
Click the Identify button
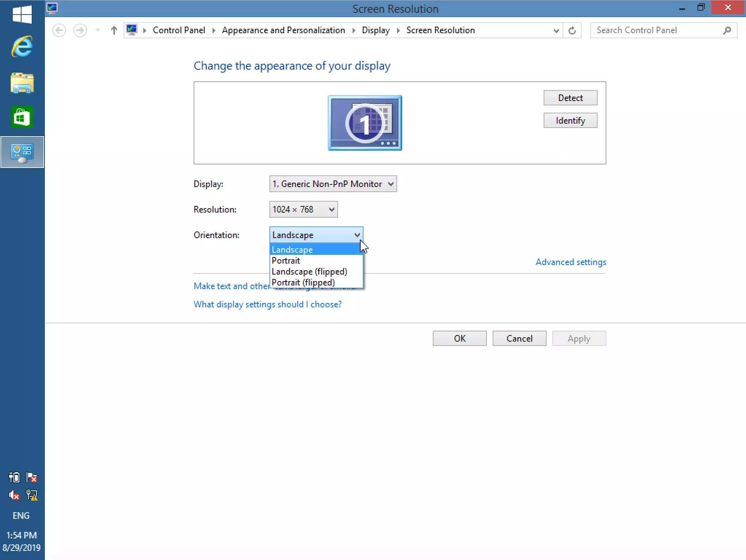570,120
